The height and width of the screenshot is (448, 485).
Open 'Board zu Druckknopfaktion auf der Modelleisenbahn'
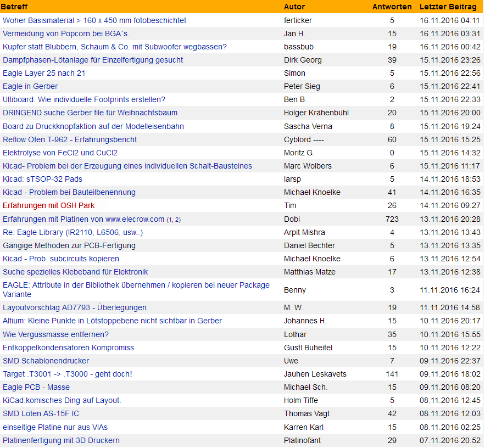pos(93,126)
